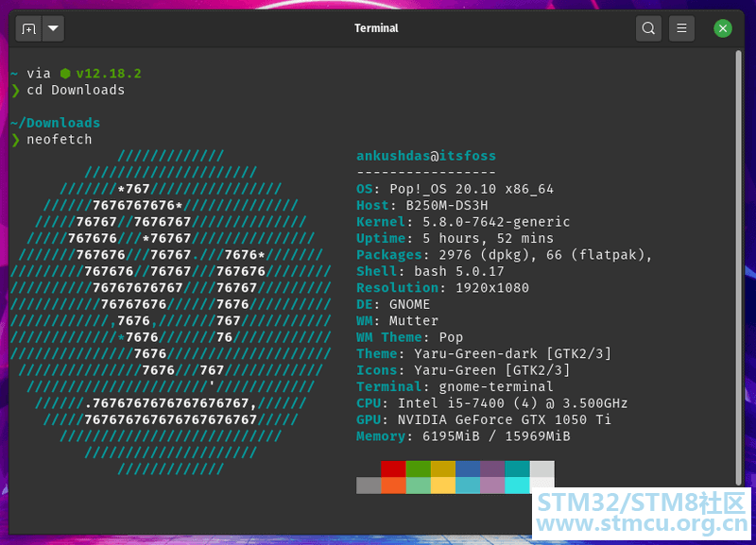Click the 'Uptime: 5 hours, 52 mins' line
This screenshot has width=756, height=545.
pos(455,238)
